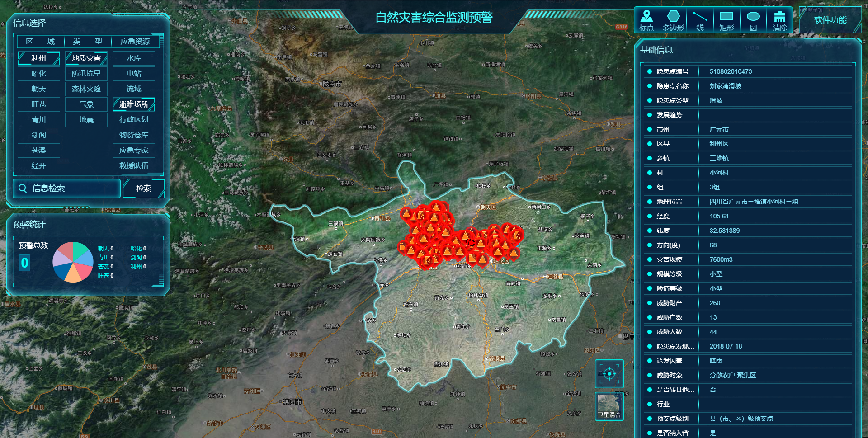
Task: Select the 森林火险 forest fire button
Action: coord(86,89)
